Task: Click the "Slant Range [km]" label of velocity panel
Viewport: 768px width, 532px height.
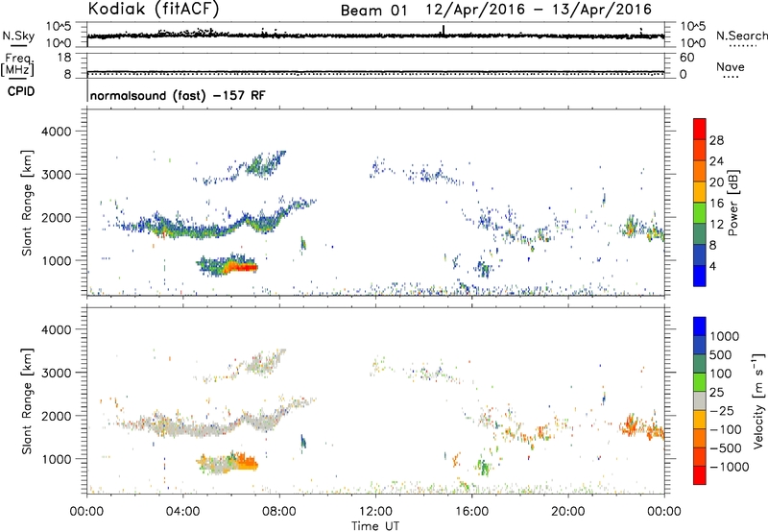Action: click(27, 401)
